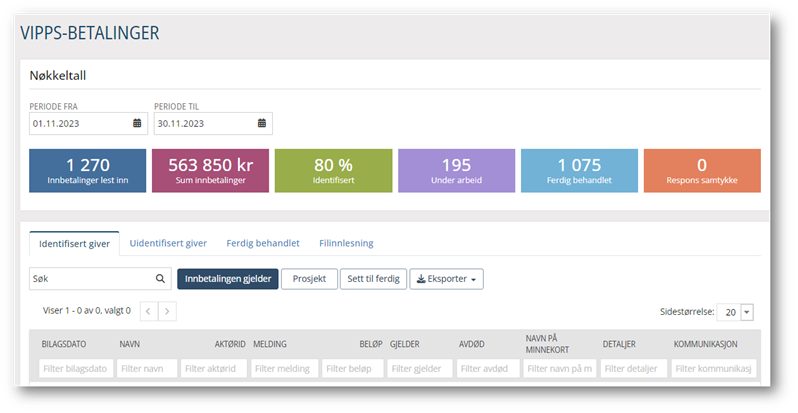Click the Identifisert 80 % tile
This screenshot has height=413, width=798.
(x=333, y=171)
